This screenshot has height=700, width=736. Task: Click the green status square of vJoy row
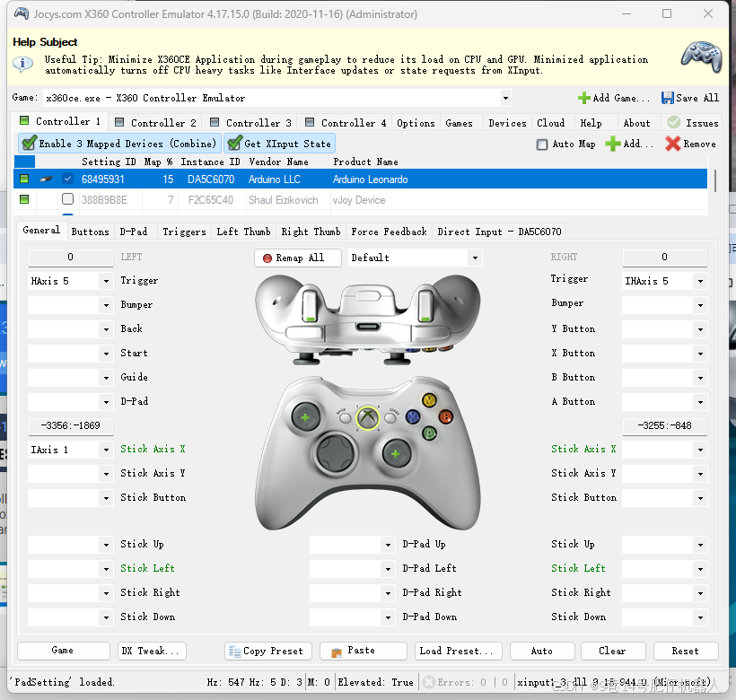coord(24,199)
